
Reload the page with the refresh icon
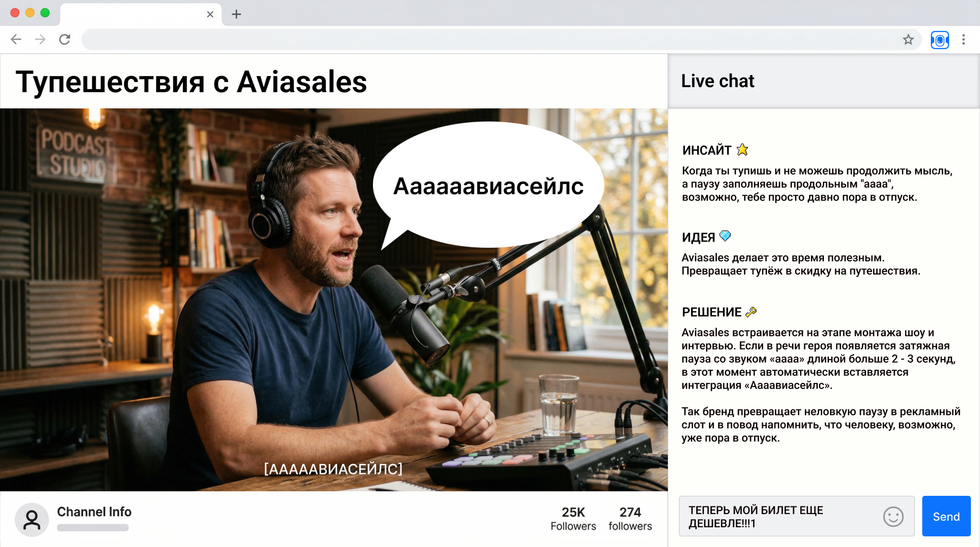(65, 40)
